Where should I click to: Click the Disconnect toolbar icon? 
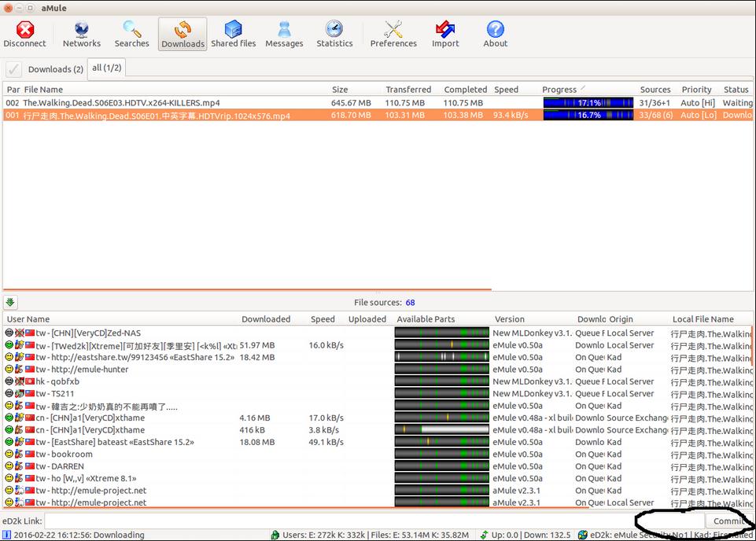[x=25, y=35]
